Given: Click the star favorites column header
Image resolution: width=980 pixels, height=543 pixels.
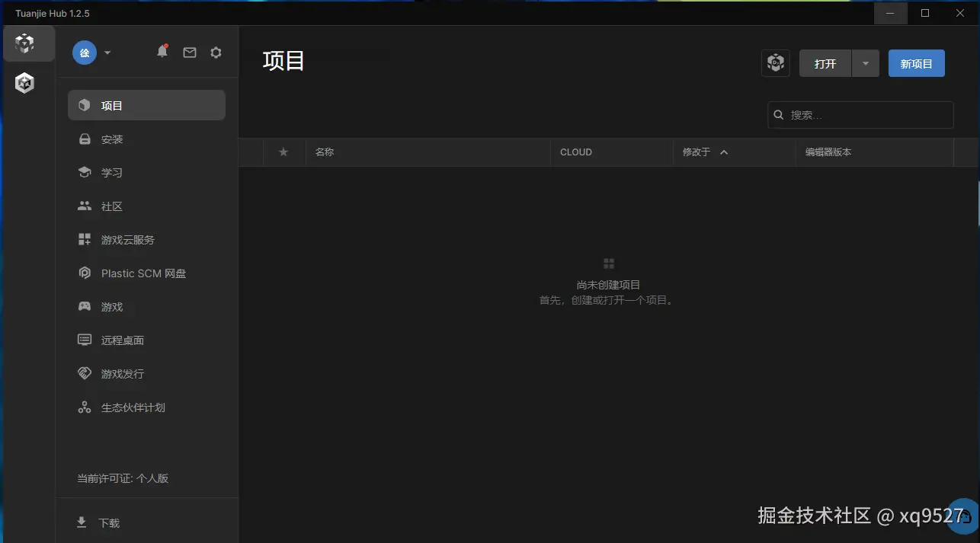Looking at the screenshot, I should click(x=283, y=152).
